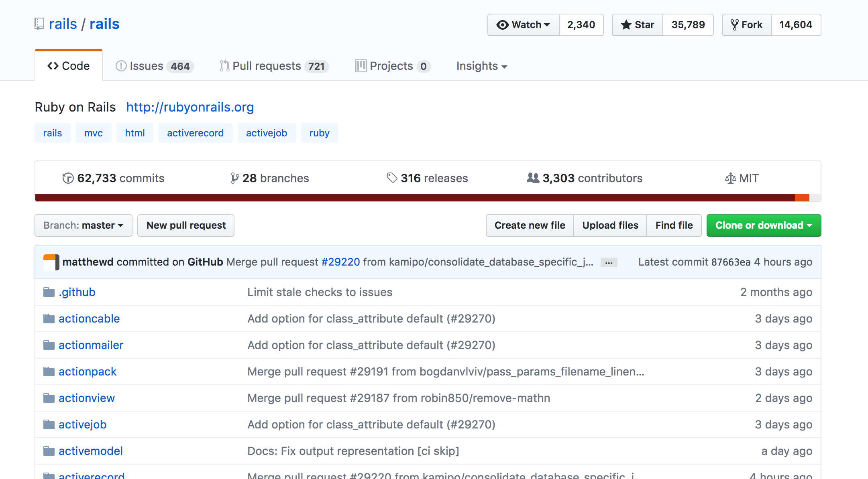The width and height of the screenshot is (868, 479).
Task: Open latest commit 87663ea
Action: pos(731,262)
